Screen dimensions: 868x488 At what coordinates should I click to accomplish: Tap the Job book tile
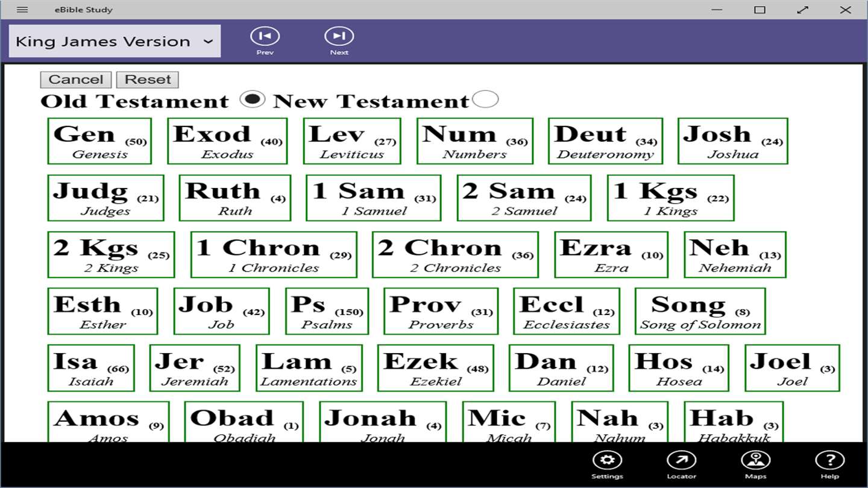221,311
